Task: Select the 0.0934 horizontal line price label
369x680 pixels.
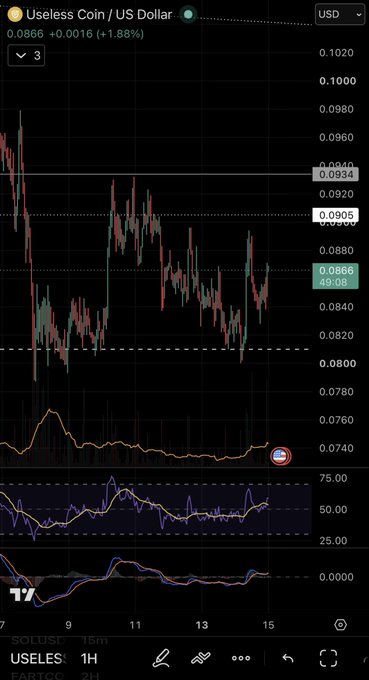Action: point(336,175)
